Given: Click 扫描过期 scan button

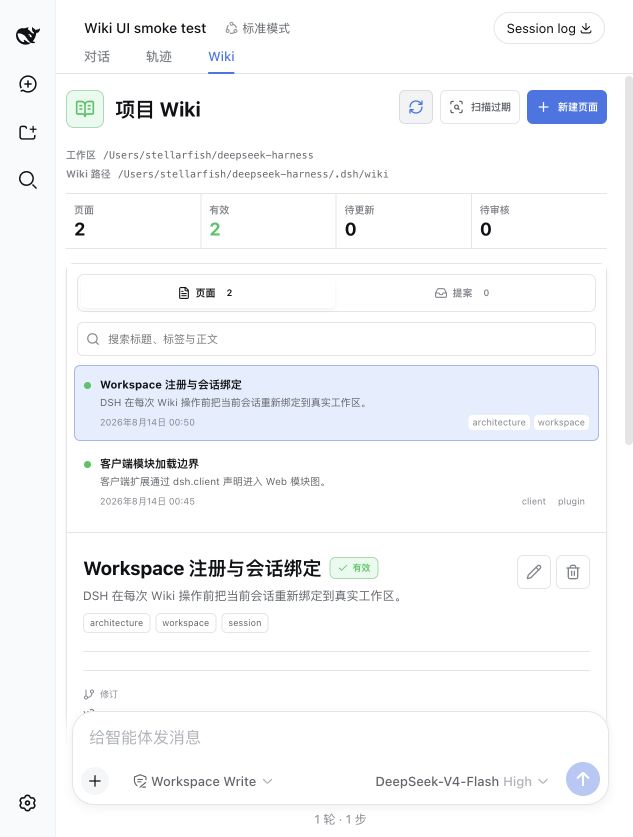Looking at the screenshot, I should (480, 107).
